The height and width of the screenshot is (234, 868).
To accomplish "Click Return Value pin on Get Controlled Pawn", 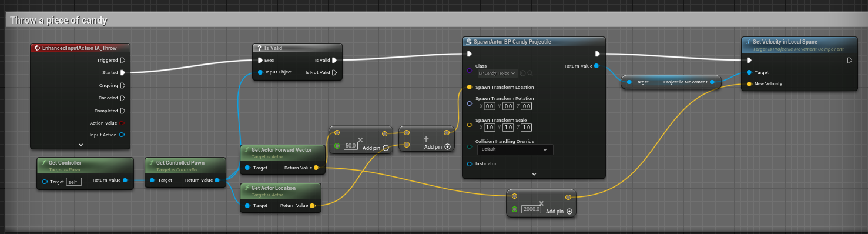I will tap(217, 180).
